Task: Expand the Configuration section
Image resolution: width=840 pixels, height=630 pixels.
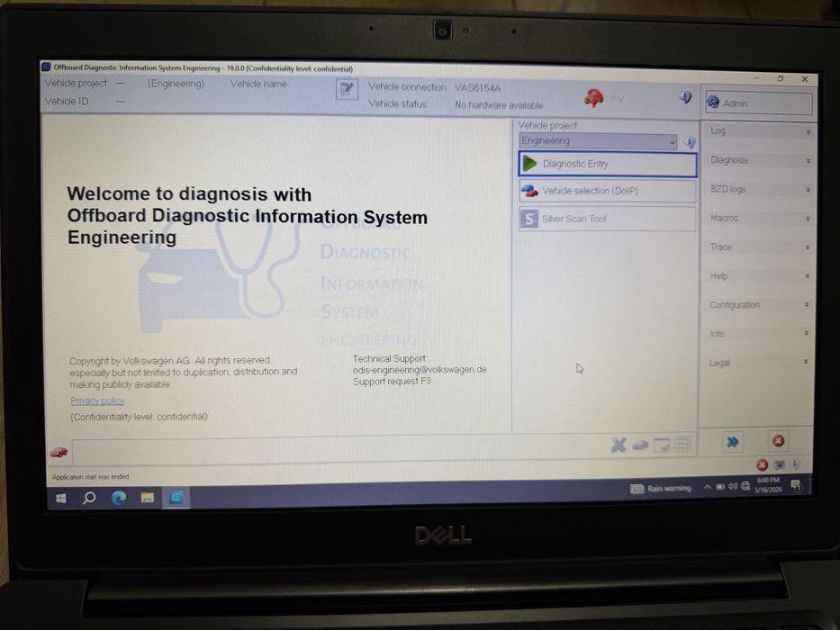Action: tap(759, 305)
